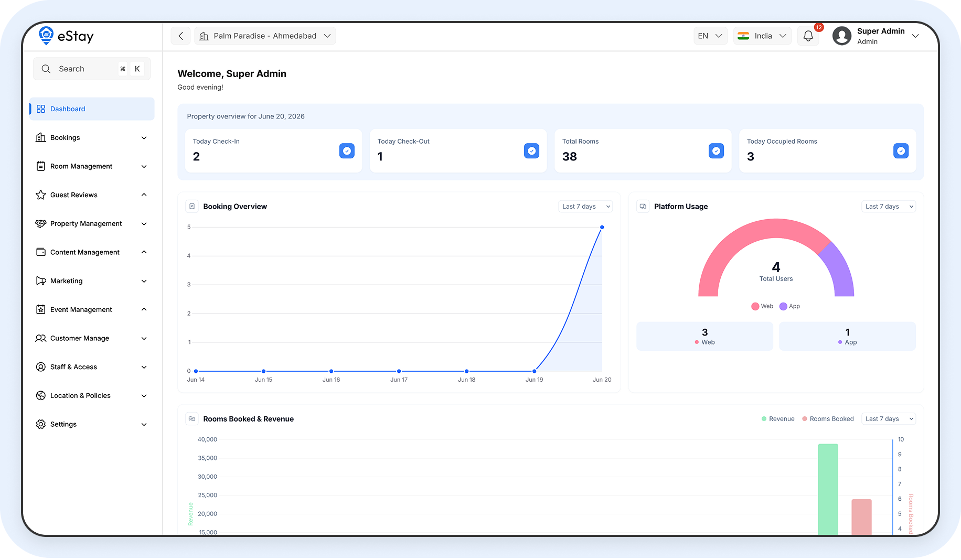Click the Guest Reviews star icon

point(41,195)
